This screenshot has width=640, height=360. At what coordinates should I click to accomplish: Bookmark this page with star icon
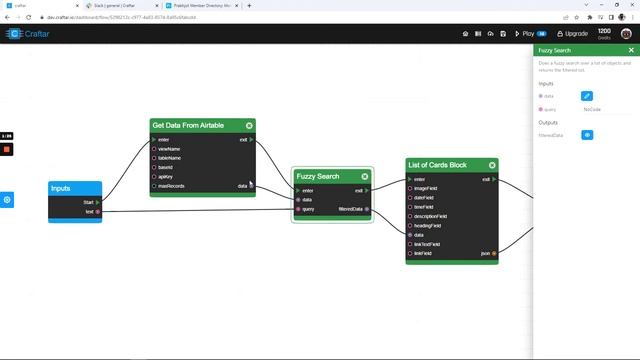pos(577,18)
